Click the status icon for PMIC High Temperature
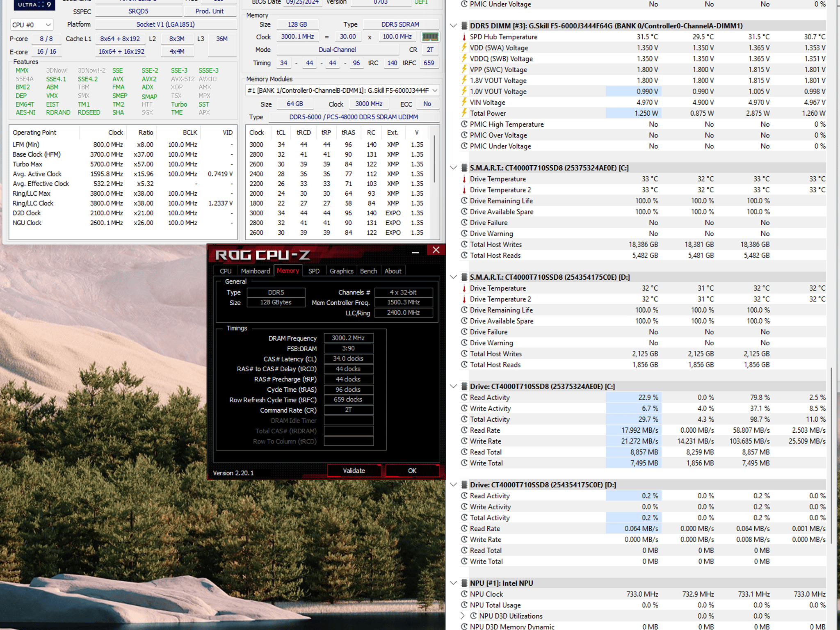Viewport: 840px width, 630px height. (x=464, y=124)
